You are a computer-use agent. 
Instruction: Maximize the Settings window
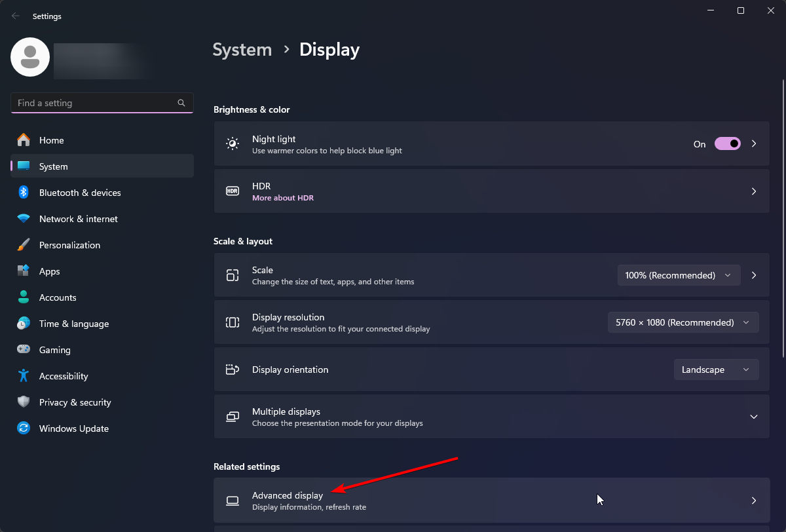coord(740,10)
